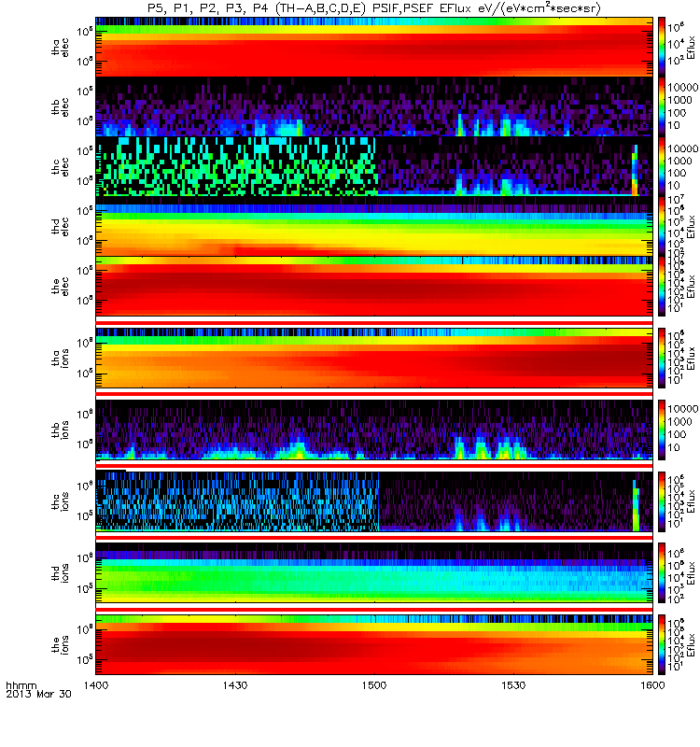This screenshot has width=700, height=747.
Task: Select the tha ions spectrogram panel
Action: 374,358
